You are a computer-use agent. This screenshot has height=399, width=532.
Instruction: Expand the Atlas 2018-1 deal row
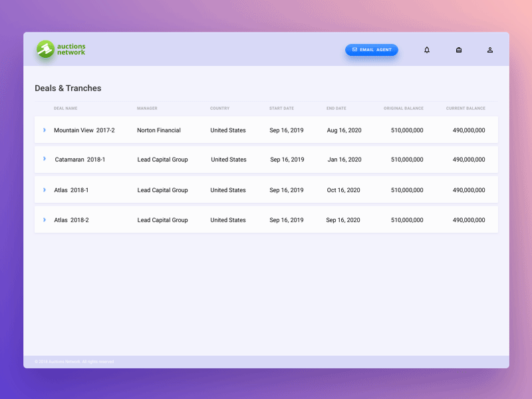pos(45,190)
